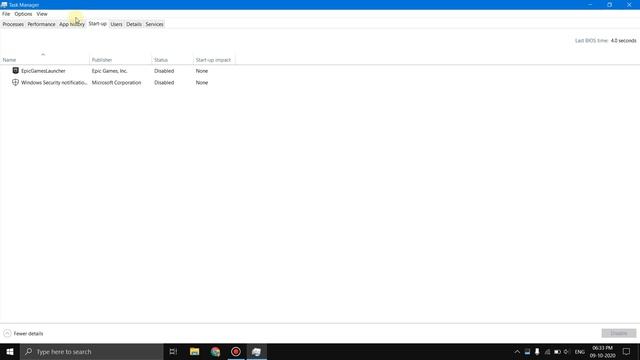Open Task View from taskbar
Screen dimensions: 640x360
pos(173,351)
